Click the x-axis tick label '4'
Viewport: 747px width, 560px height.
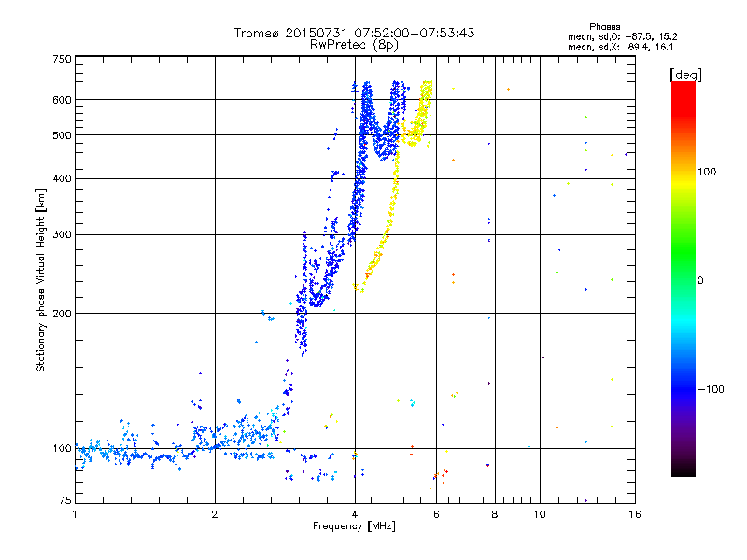355,514
